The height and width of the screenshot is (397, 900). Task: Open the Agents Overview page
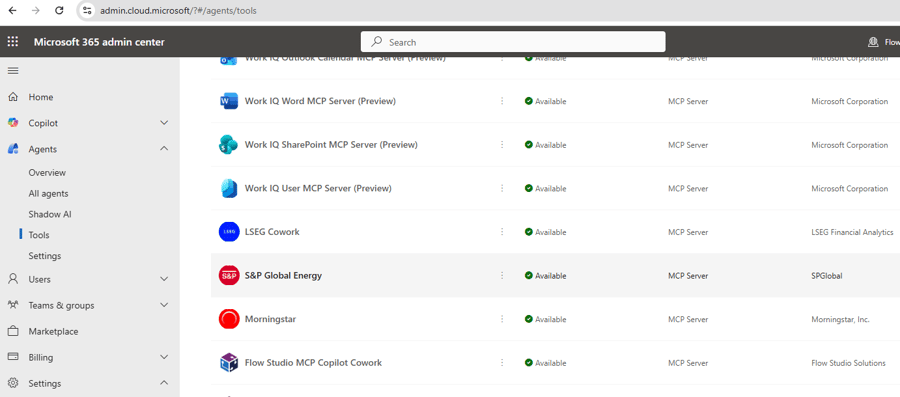pyautogui.click(x=47, y=173)
